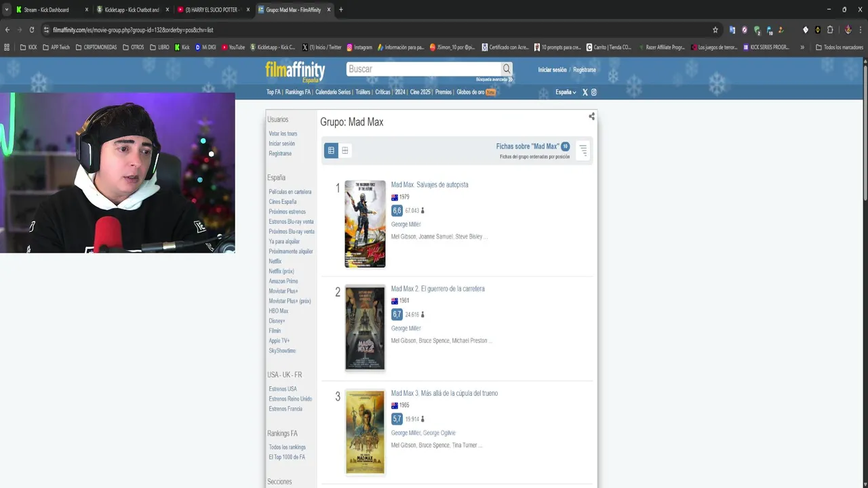Open HBO Max sidebar link

pyautogui.click(x=278, y=310)
